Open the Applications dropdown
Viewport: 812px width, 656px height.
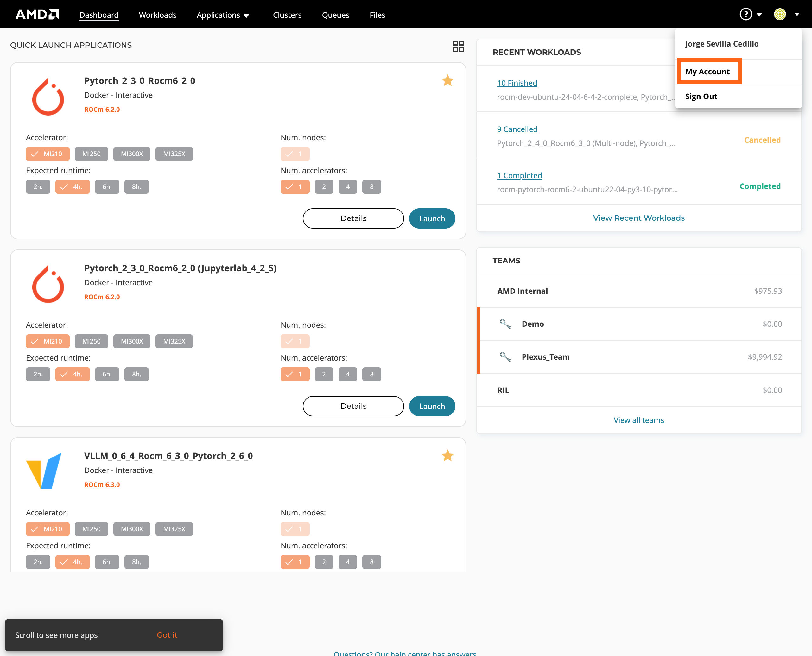point(223,15)
